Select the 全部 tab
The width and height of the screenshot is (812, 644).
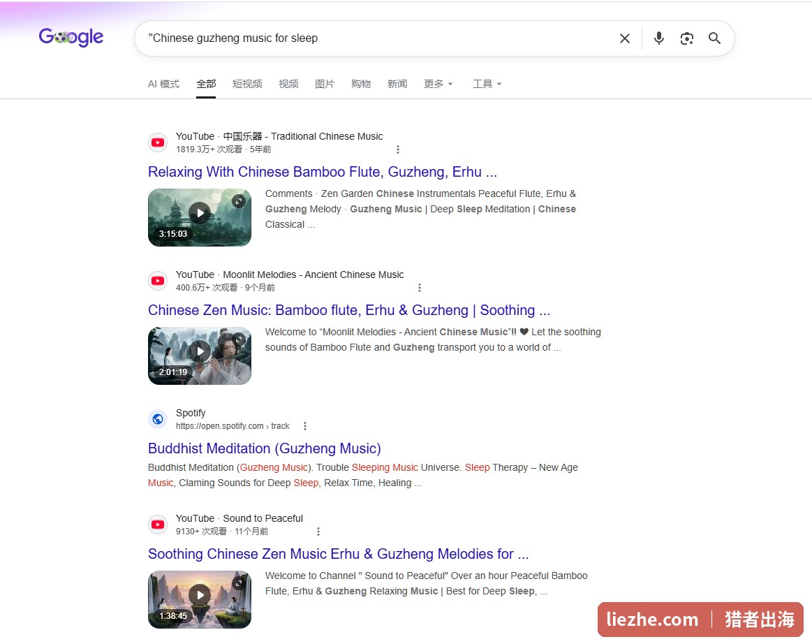(205, 84)
